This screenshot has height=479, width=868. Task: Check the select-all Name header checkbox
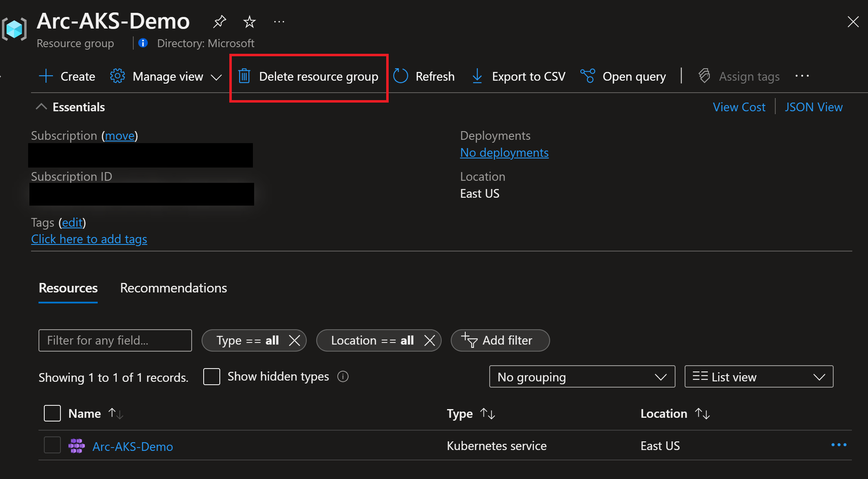click(52, 413)
